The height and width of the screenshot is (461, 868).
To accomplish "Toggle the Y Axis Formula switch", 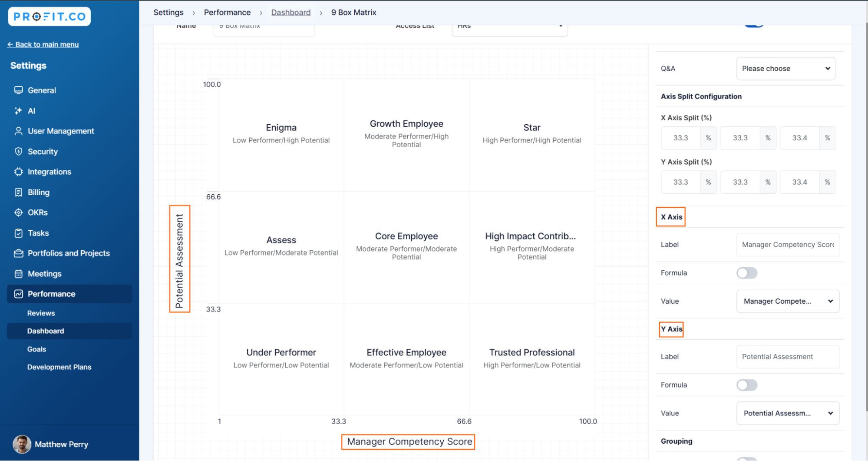I will pos(747,385).
